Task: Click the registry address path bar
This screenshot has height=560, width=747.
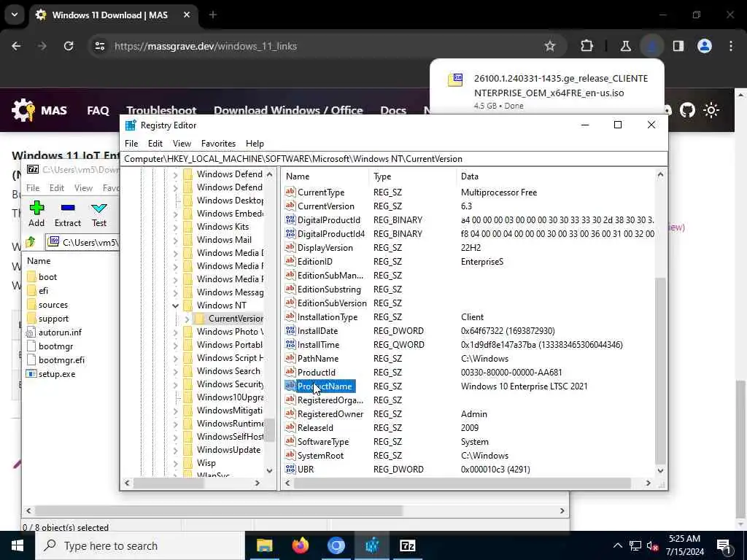Action: 393,159
